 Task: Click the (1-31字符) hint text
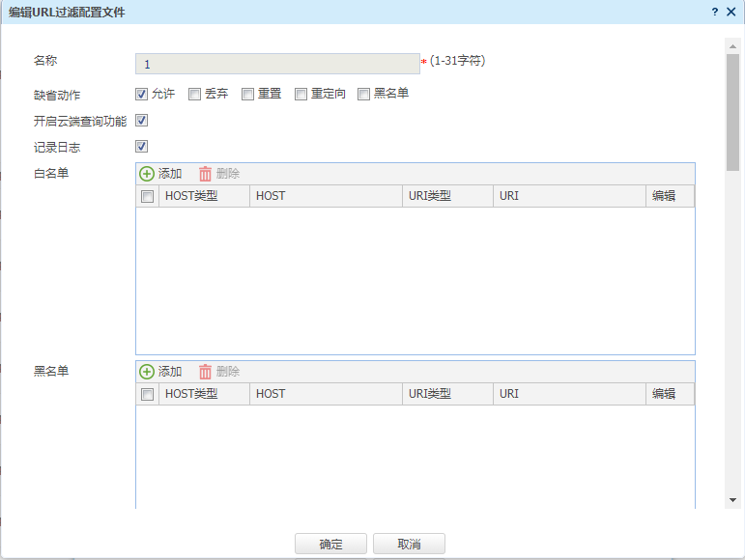tap(457, 61)
